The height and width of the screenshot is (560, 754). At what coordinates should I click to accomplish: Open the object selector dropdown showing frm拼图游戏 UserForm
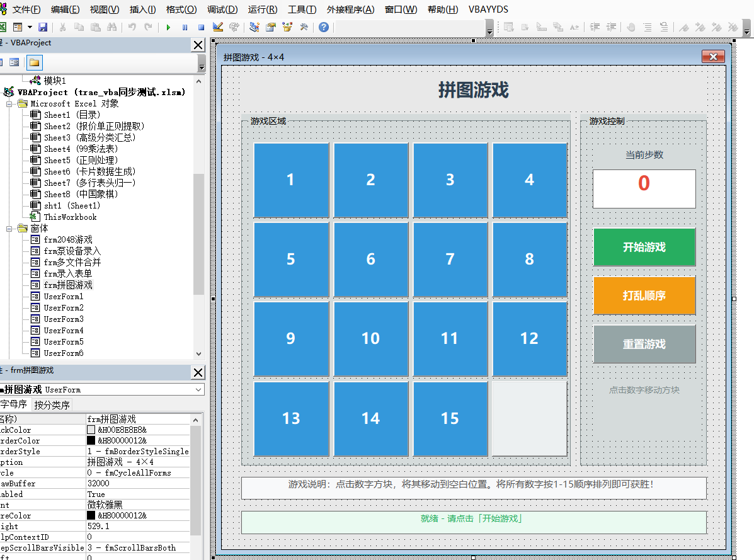click(x=199, y=389)
